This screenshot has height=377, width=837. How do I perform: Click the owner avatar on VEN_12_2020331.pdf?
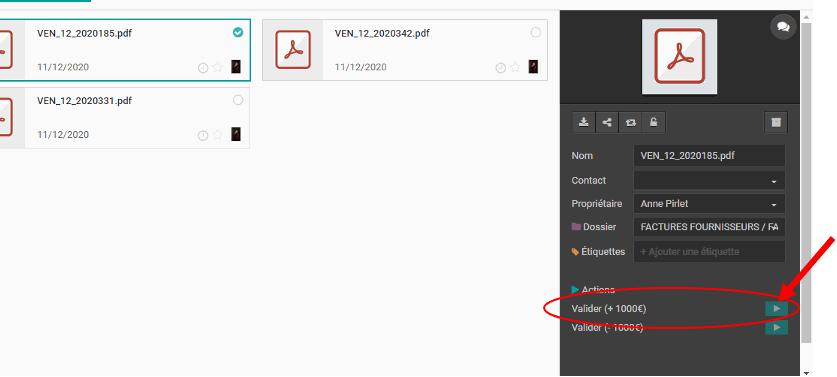[x=236, y=134]
